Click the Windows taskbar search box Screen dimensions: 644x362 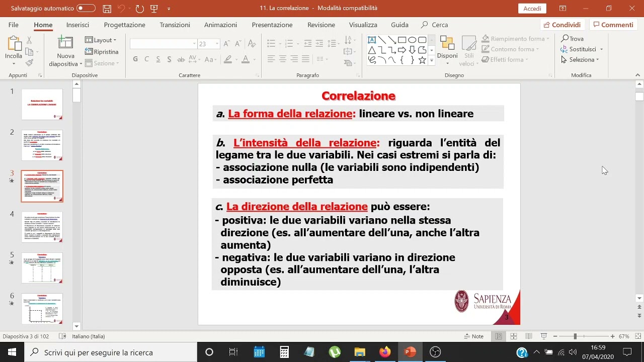[x=111, y=352]
